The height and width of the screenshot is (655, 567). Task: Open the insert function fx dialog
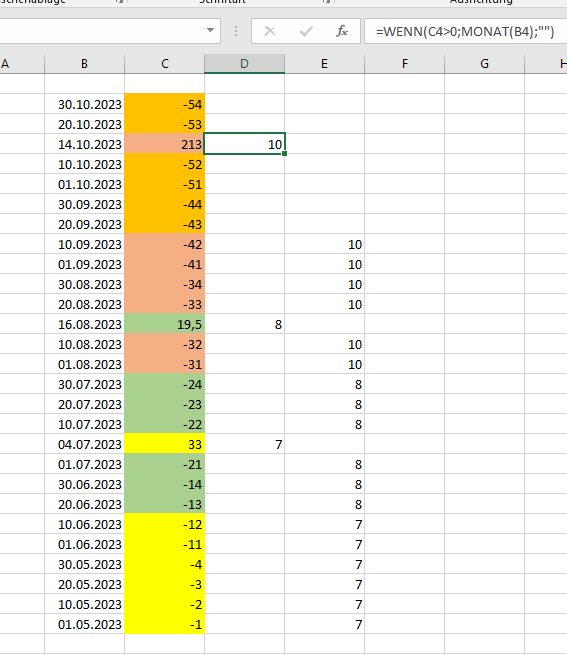pyautogui.click(x=342, y=31)
